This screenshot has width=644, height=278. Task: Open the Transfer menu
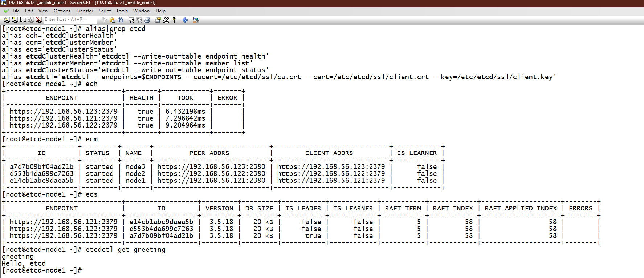84,11
